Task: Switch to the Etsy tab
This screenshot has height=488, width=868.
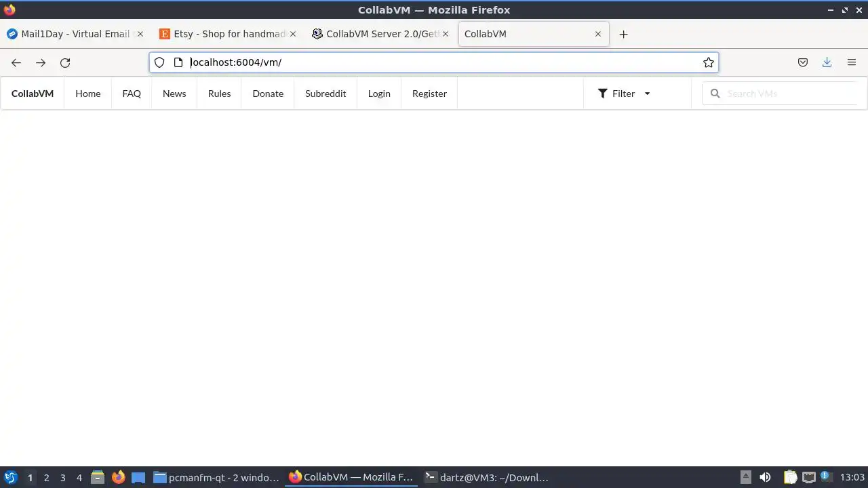Action: click(x=228, y=34)
